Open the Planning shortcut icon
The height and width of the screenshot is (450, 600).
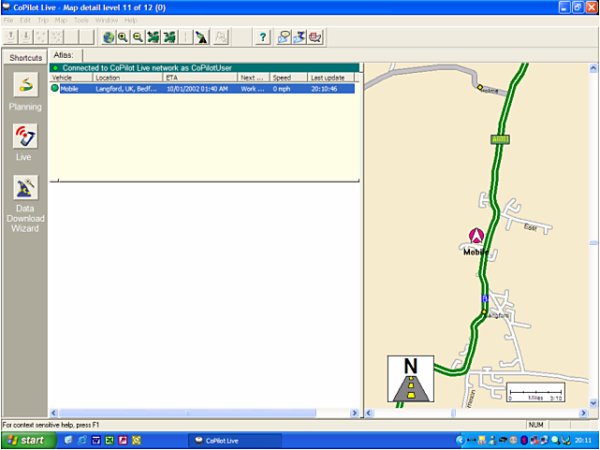click(26, 84)
